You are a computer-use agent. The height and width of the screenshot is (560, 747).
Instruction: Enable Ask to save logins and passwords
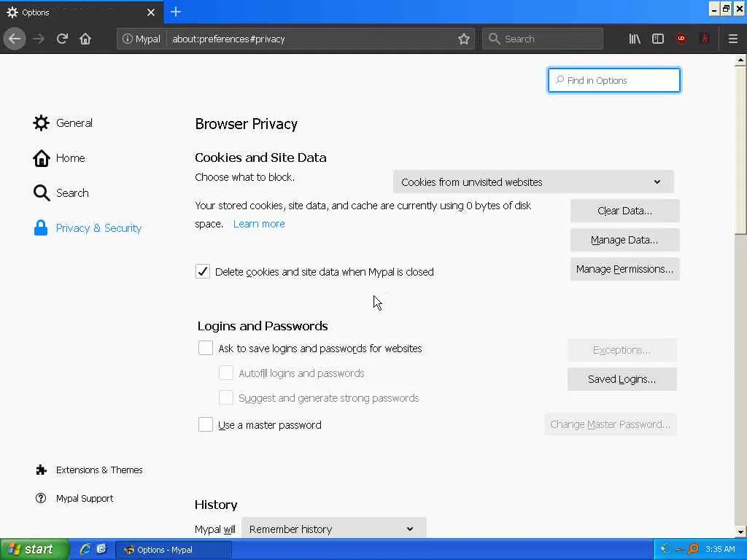[x=205, y=348]
